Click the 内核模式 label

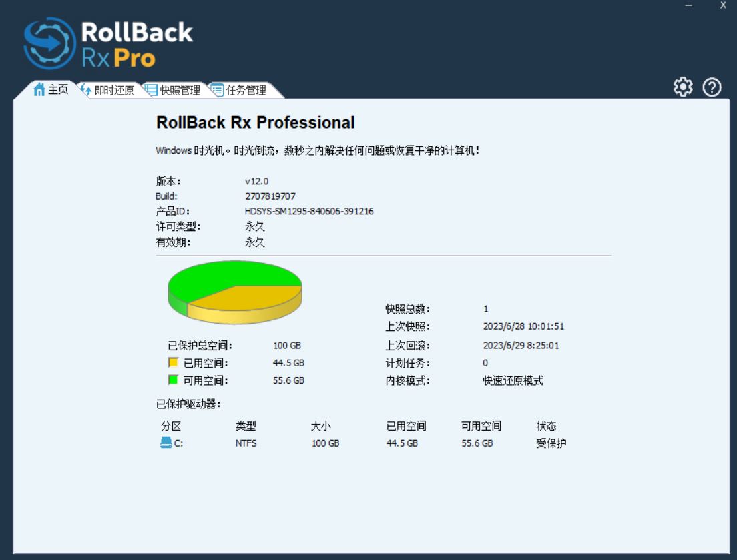click(407, 380)
